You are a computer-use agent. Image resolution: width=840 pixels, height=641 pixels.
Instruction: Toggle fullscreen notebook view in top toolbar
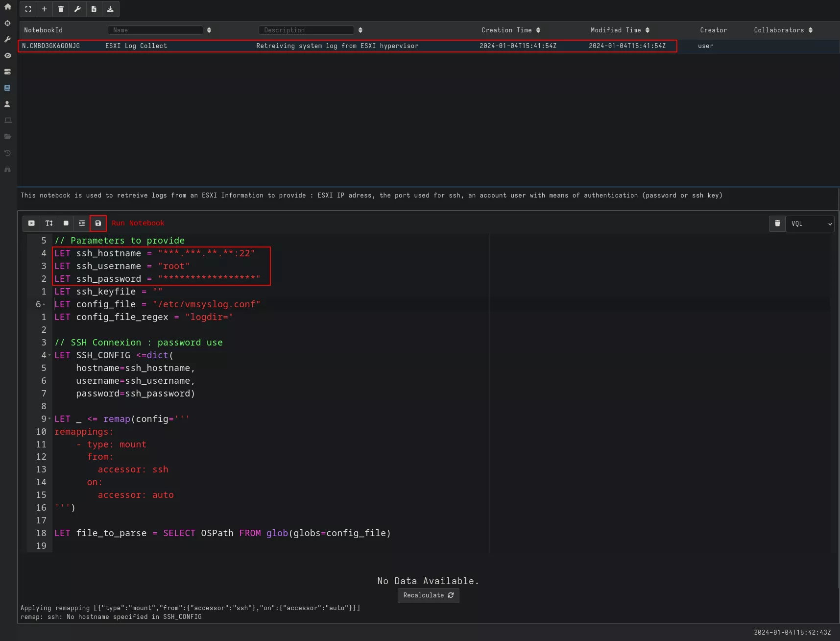(28, 9)
